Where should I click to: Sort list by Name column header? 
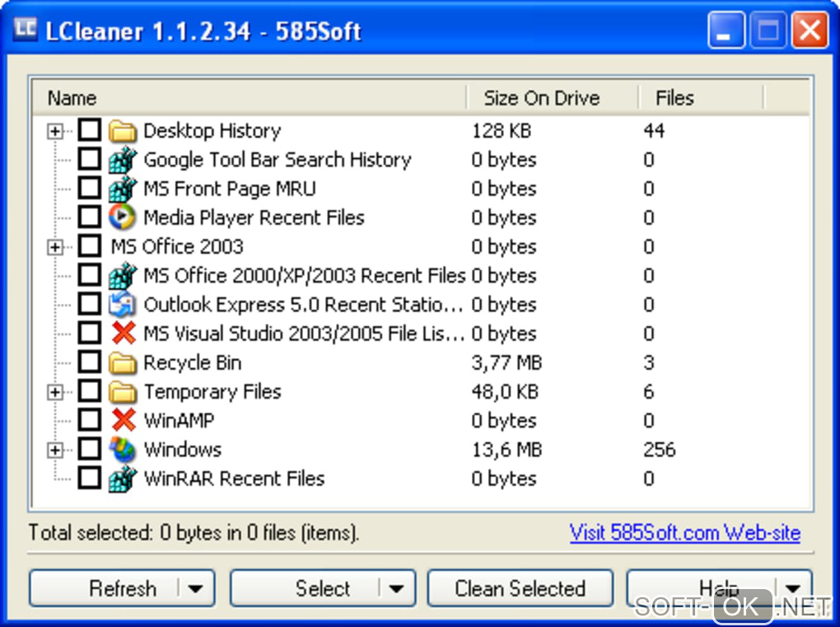(249, 98)
